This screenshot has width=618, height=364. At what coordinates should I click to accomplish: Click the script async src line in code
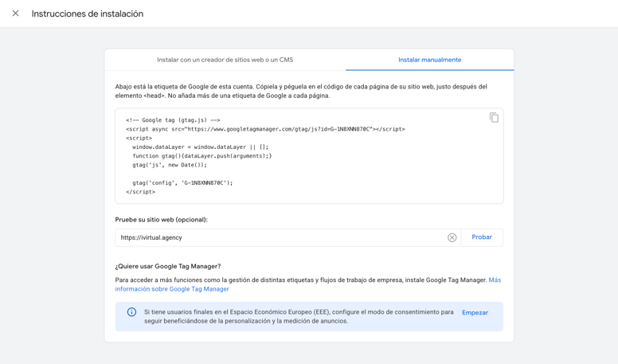(x=265, y=129)
